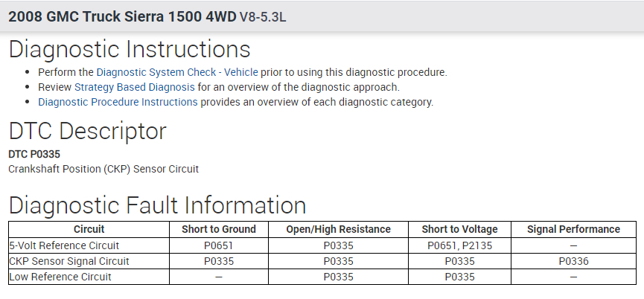The image size is (644, 299).
Task: Select the 5-Volt Reference Circuit row label
Action: (x=64, y=245)
